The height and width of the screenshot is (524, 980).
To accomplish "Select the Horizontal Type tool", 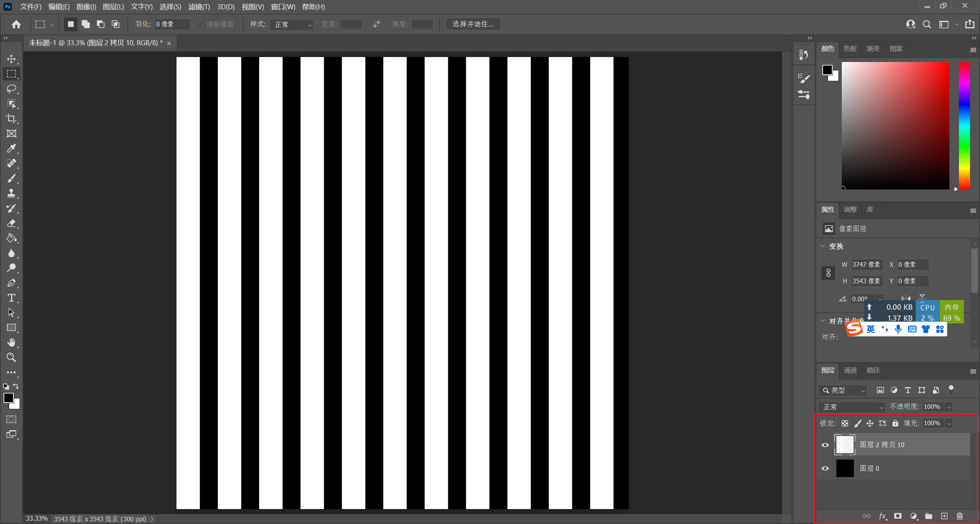I will point(11,298).
